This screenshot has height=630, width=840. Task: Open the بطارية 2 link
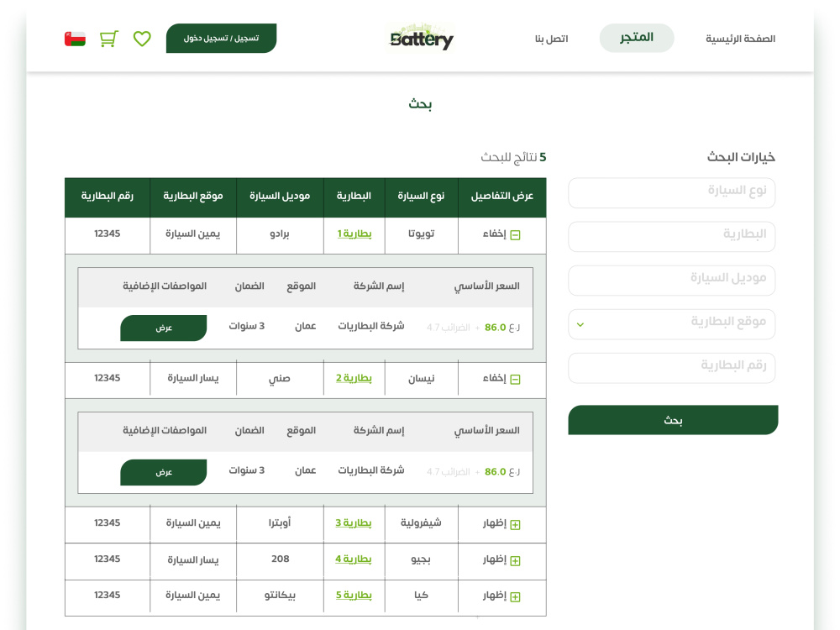[354, 378]
